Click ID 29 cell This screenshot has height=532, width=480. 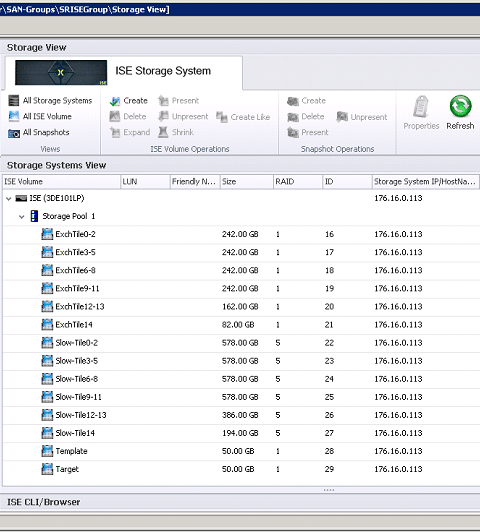click(329, 469)
